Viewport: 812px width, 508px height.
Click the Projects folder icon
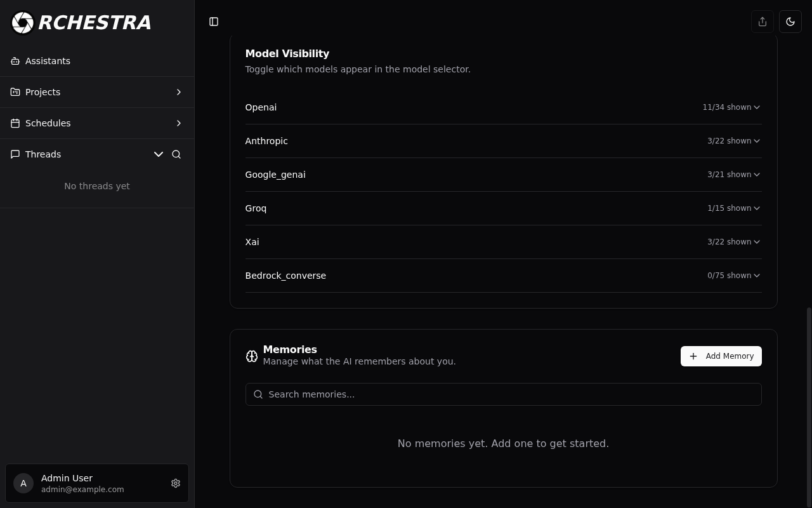(x=15, y=92)
